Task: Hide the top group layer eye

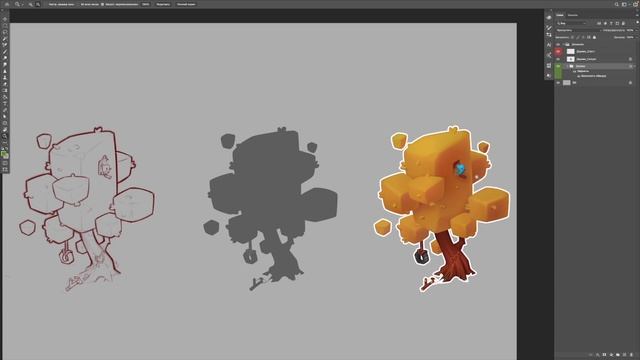Action: pos(558,44)
